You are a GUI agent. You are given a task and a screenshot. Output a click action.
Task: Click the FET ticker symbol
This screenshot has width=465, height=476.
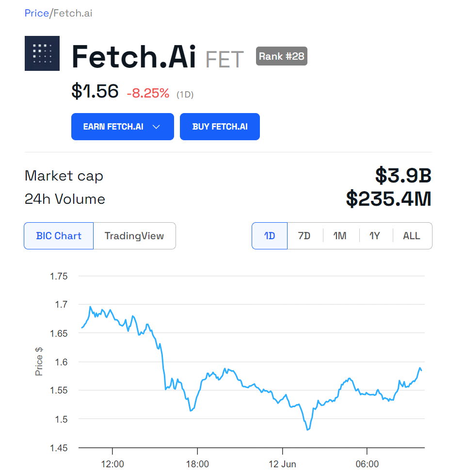(224, 59)
